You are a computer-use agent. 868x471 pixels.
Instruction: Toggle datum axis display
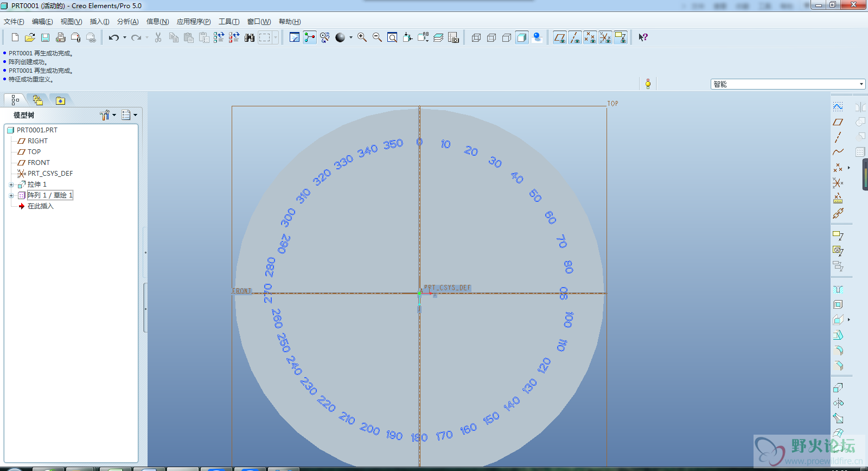pyautogui.click(x=575, y=37)
